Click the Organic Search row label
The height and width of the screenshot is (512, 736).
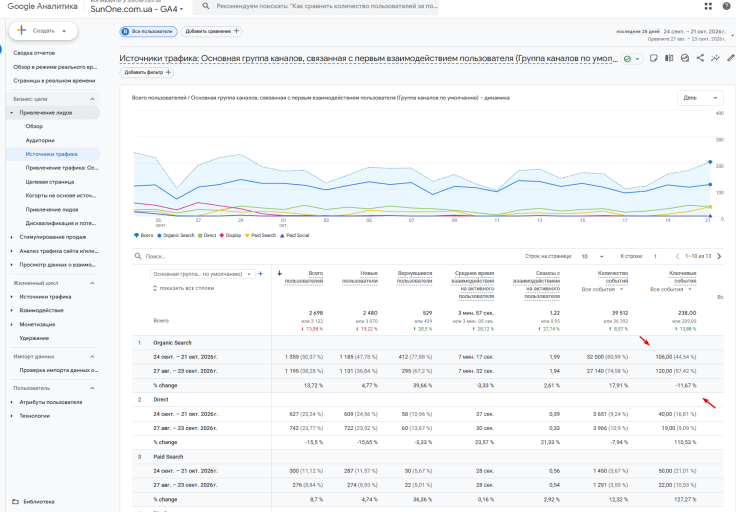172,343
